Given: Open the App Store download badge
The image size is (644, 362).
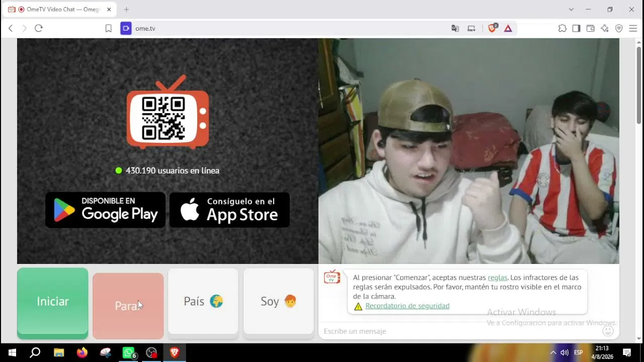Looking at the screenshot, I should coord(229,210).
